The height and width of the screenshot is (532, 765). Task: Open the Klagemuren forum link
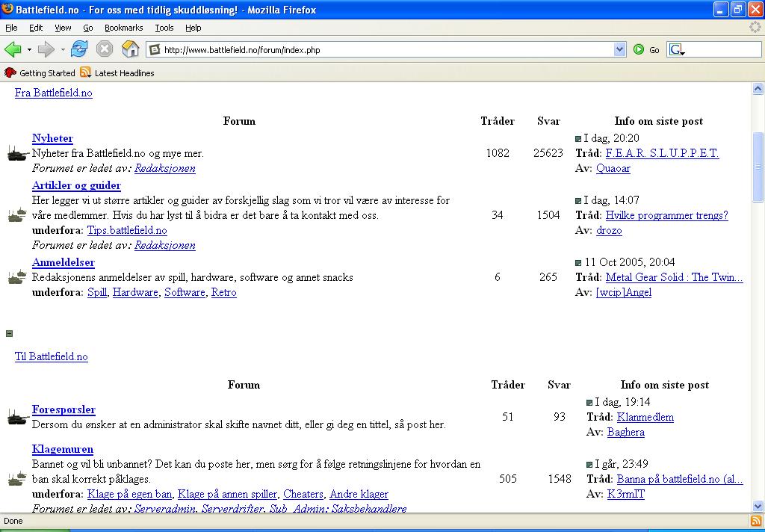click(63, 449)
